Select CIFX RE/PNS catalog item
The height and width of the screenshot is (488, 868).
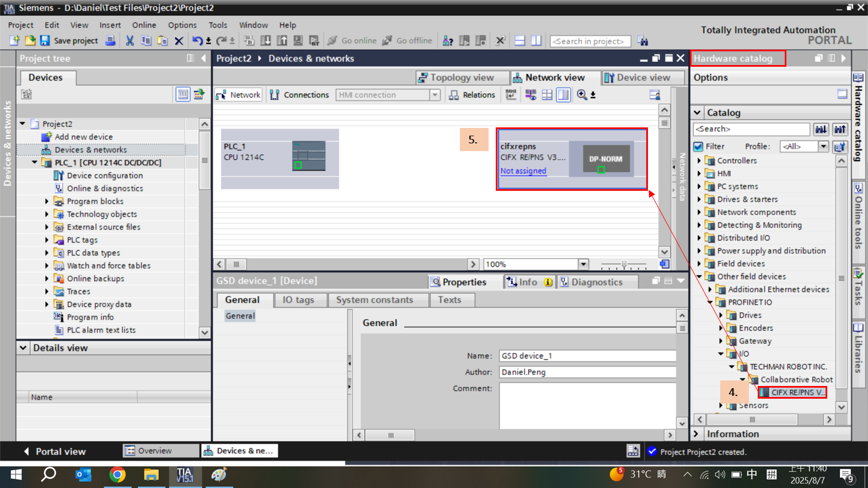(792, 392)
